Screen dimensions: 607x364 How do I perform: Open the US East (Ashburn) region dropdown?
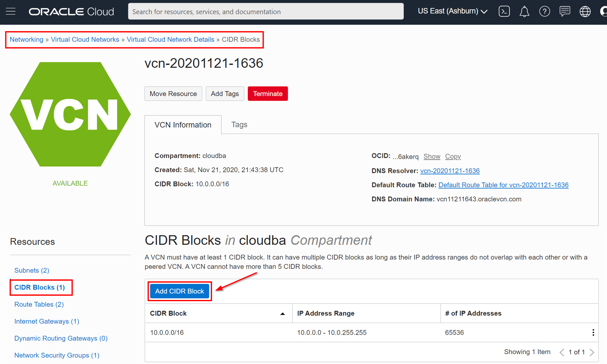tap(452, 11)
